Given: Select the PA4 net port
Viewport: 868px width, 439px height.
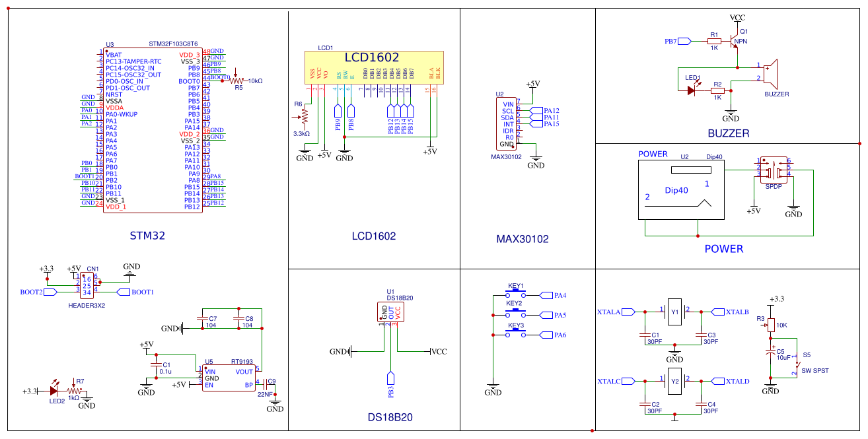Looking at the screenshot, I should (x=546, y=295).
